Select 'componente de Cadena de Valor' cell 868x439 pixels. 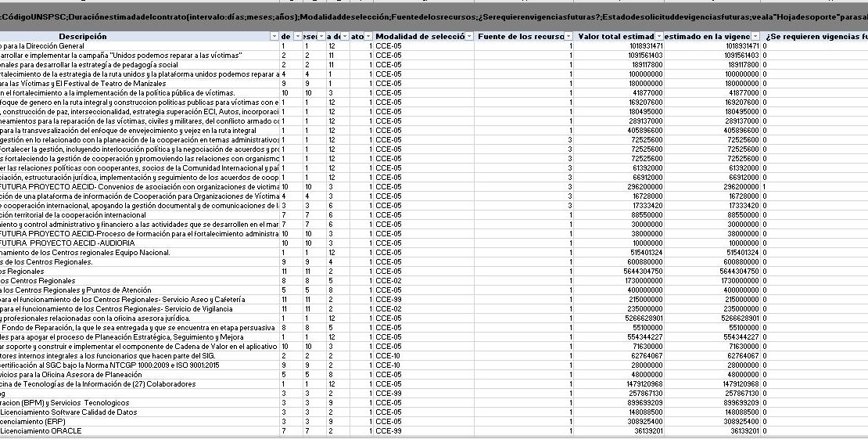[x=139, y=347]
